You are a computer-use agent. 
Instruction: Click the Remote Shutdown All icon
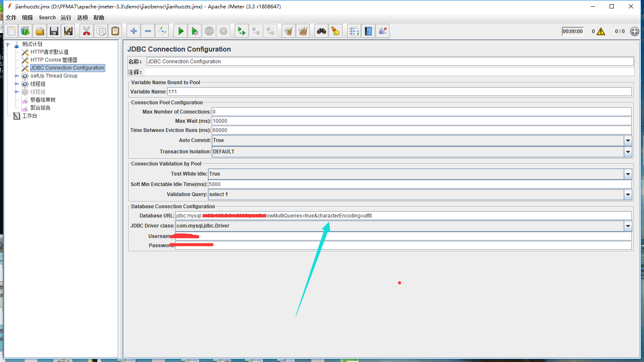[x=270, y=31]
